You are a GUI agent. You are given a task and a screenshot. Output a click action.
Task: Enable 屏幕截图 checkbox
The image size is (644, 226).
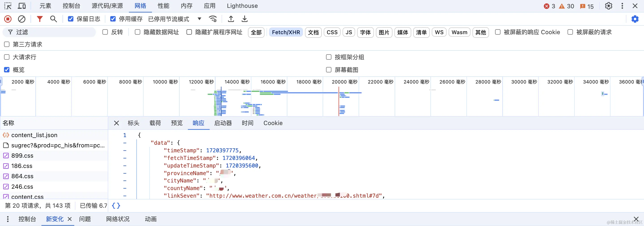[328, 70]
